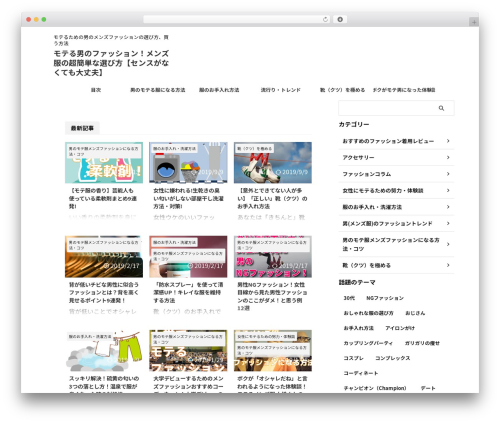Click 靴（クツ）を極める label on sneakers card

pyautogui.click(x=254, y=148)
